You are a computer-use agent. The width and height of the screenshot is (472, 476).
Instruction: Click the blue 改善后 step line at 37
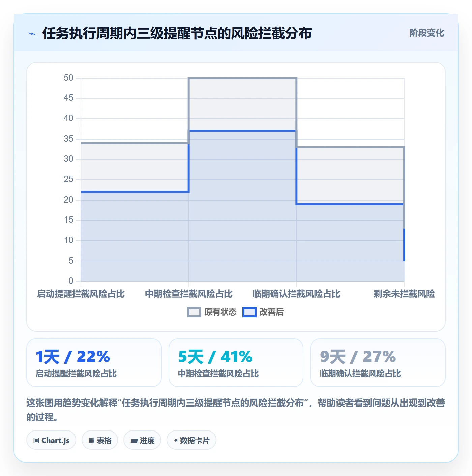[242, 131]
